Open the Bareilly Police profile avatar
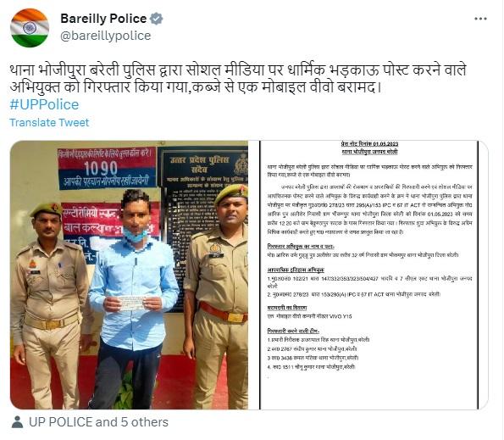The width and height of the screenshot is (504, 440). point(30,28)
